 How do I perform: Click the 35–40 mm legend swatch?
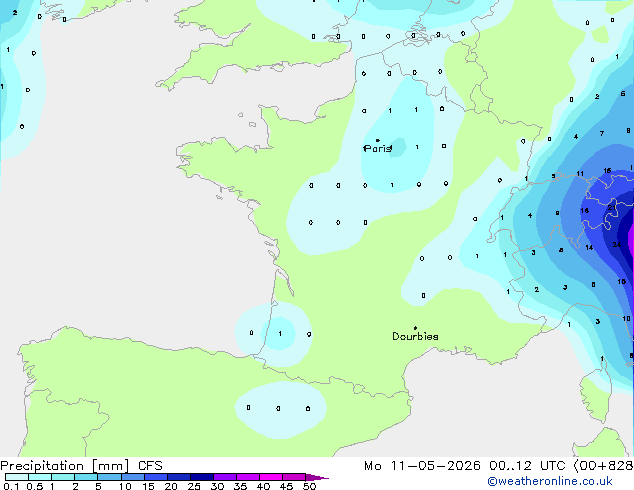(248, 477)
